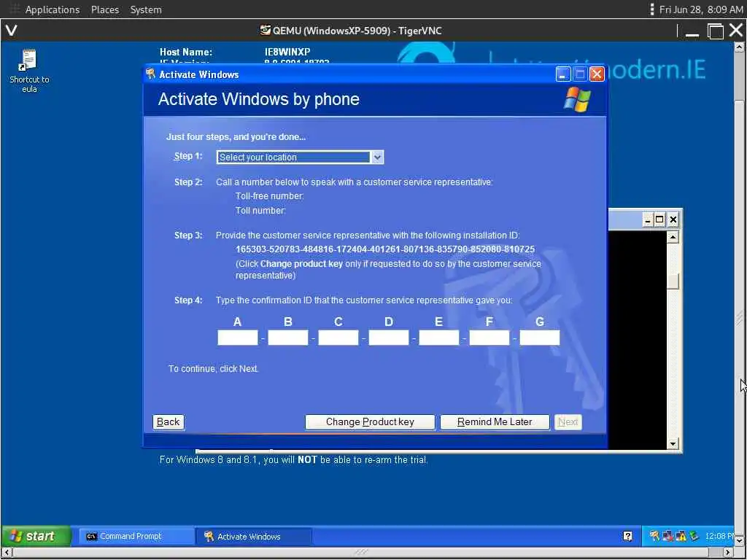Open the XP start menu

pos(36,536)
